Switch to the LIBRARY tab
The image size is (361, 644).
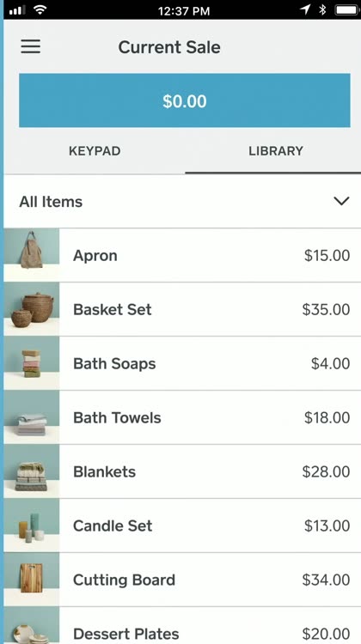(x=276, y=151)
